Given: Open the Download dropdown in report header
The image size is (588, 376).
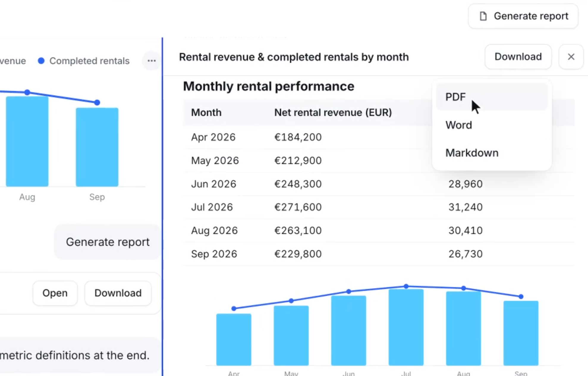Looking at the screenshot, I should point(518,57).
